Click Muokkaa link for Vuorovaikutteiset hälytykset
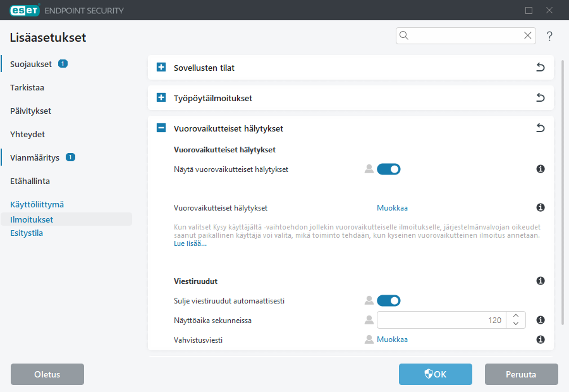Screen dimensions: 569x392 click(x=392, y=208)
